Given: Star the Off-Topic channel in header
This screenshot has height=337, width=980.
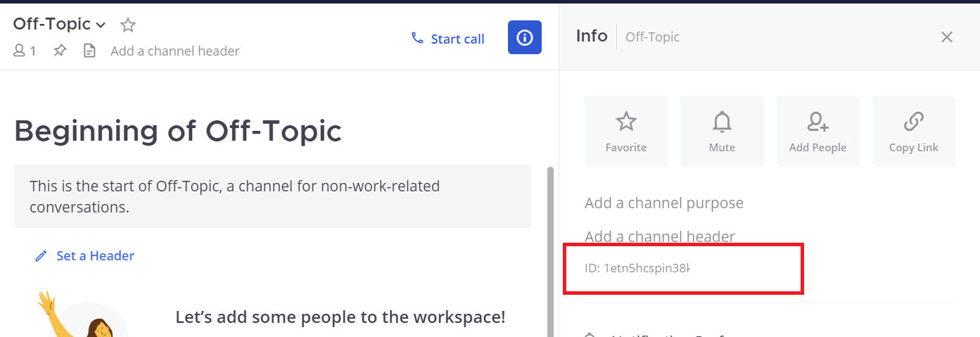Looking at the screenshot, I should coord(127,25).
